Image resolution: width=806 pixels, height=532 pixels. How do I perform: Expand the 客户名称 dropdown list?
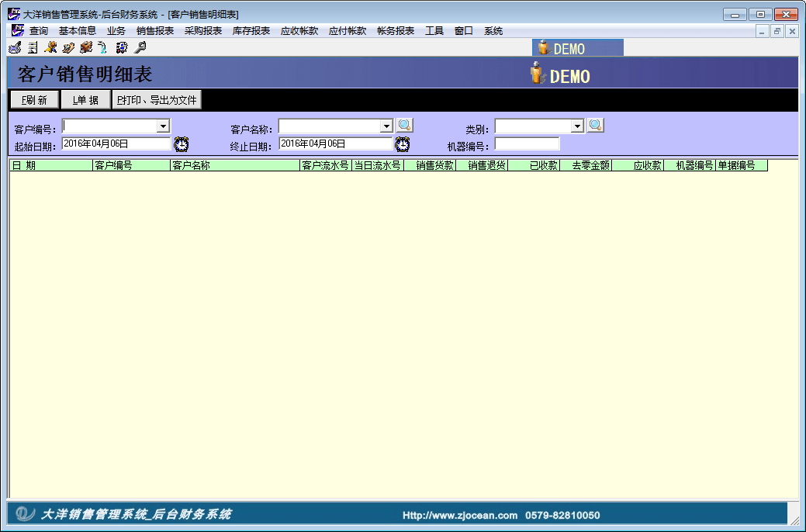[386, 126]
